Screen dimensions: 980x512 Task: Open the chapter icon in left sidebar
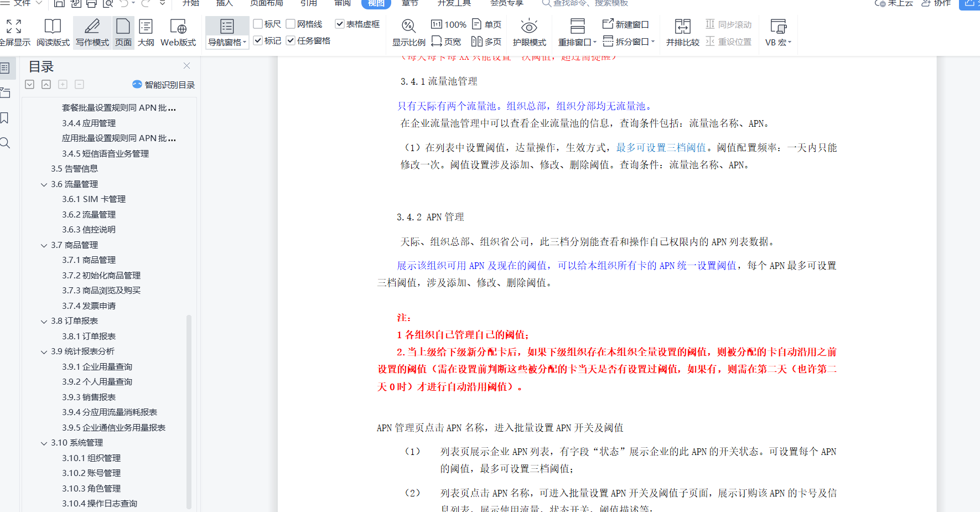pyautogui.click(x=5, y=92)
